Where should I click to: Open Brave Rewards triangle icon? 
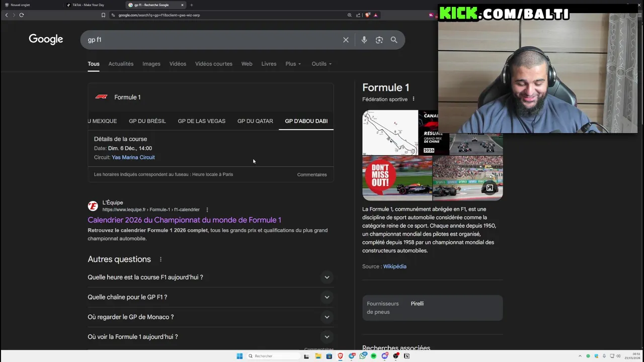(x=375, y=15)
